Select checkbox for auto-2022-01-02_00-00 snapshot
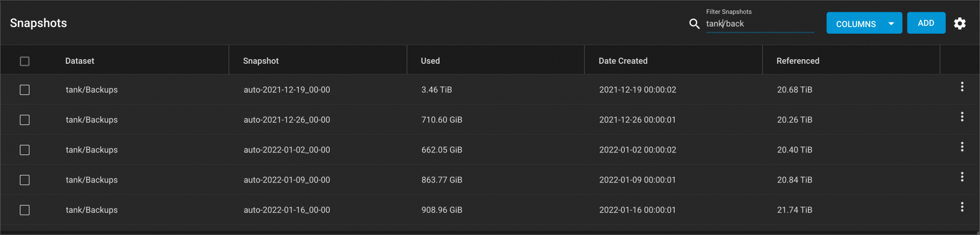The height and width of the screenshot is (235, 980). pos(24,150)
